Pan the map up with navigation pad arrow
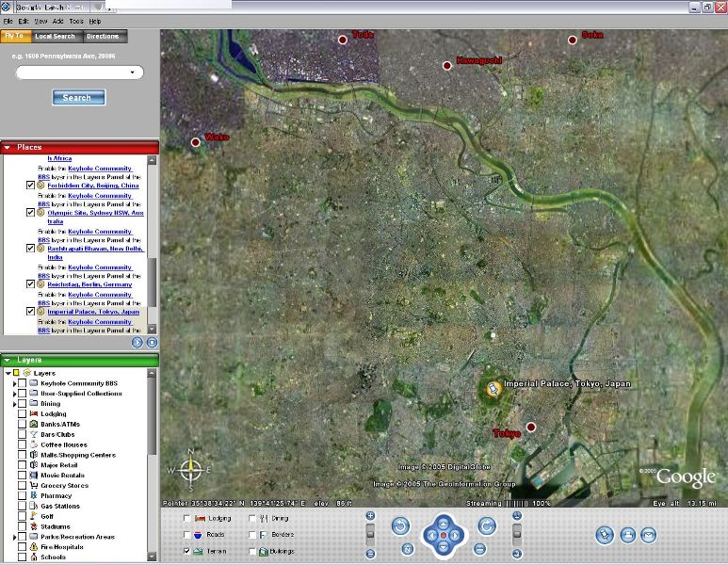The height and width of the screenshot is (565, 728). click(x=444, y=525)
